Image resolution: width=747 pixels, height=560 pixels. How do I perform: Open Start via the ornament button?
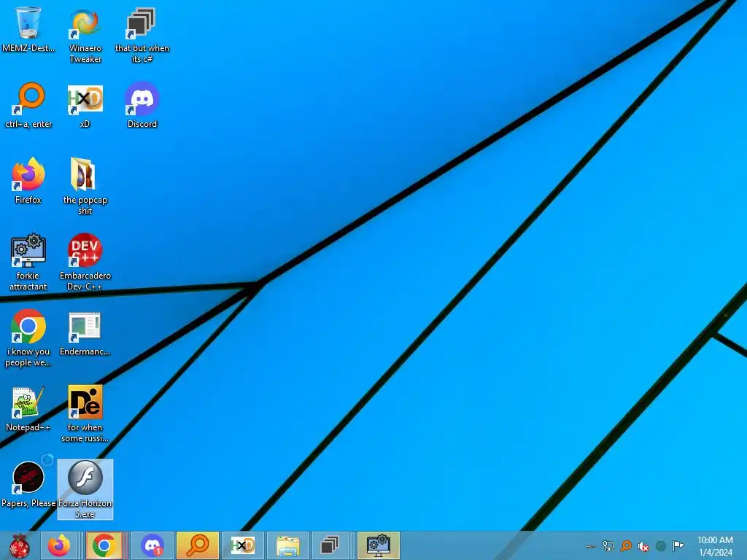[x=19, y=545]
